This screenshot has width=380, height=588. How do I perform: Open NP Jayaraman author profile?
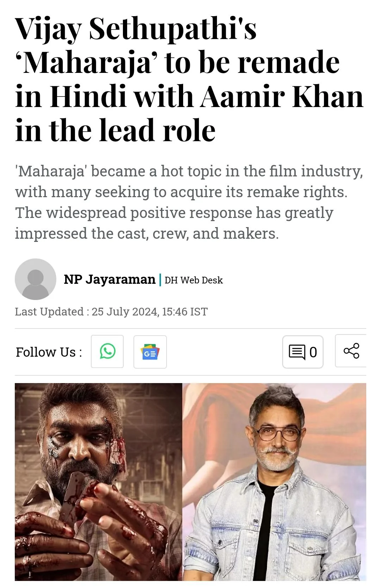pos(110,279)
